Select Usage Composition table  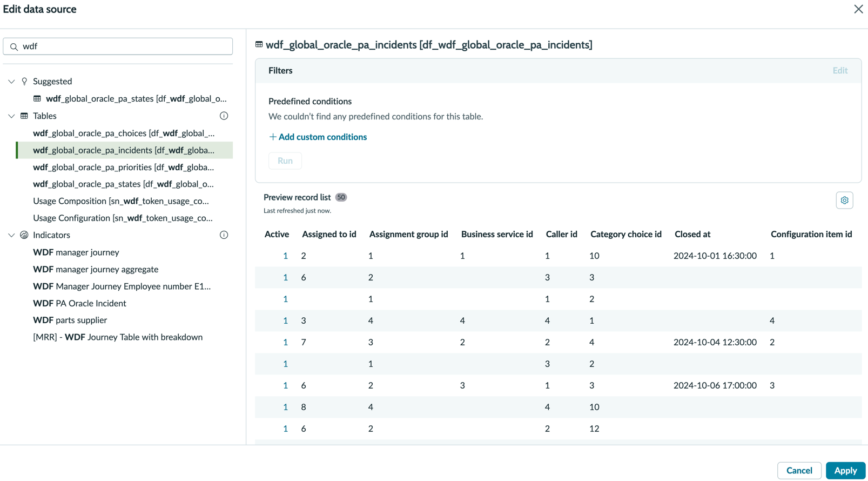(121, 201)
